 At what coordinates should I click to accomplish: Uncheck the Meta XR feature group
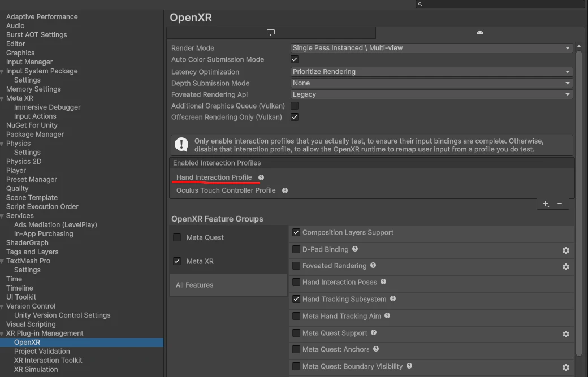pyautogui.click(x=177, y=261)
